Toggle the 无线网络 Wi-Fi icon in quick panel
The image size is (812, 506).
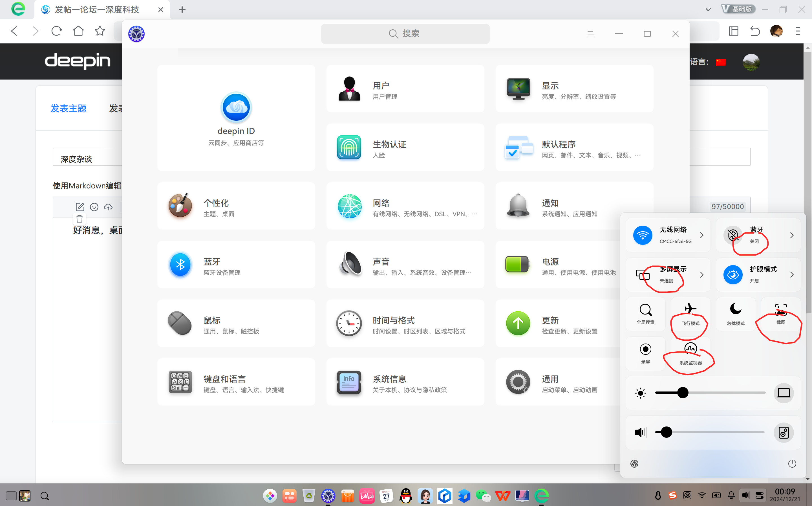pyautogui.click(x=643, y=235)
